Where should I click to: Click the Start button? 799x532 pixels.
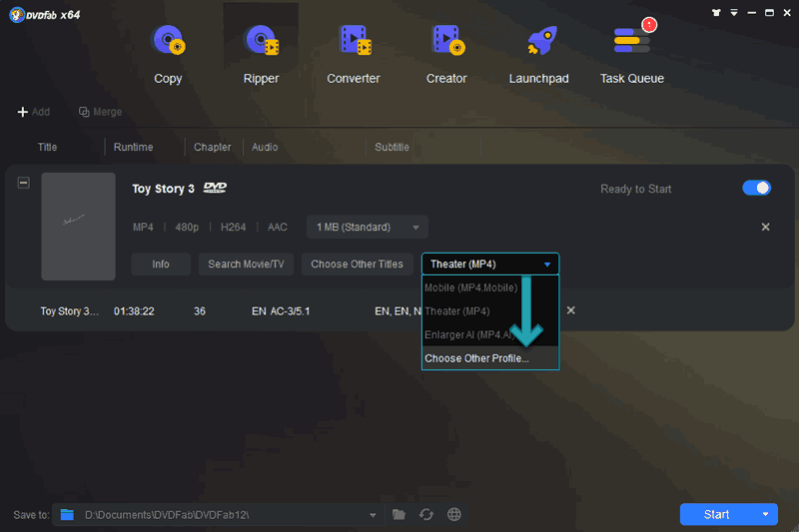716,515
